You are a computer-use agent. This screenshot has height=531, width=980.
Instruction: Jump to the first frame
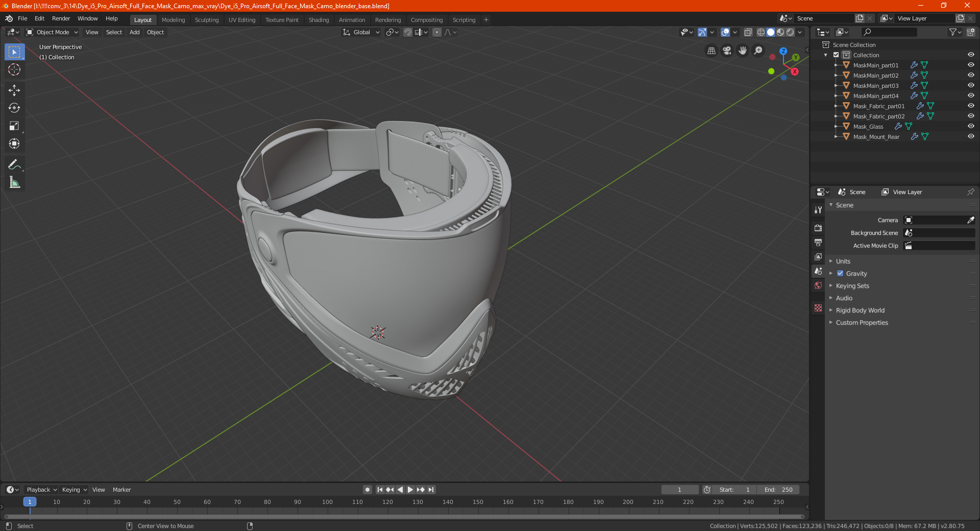click(x=380, y=490)
